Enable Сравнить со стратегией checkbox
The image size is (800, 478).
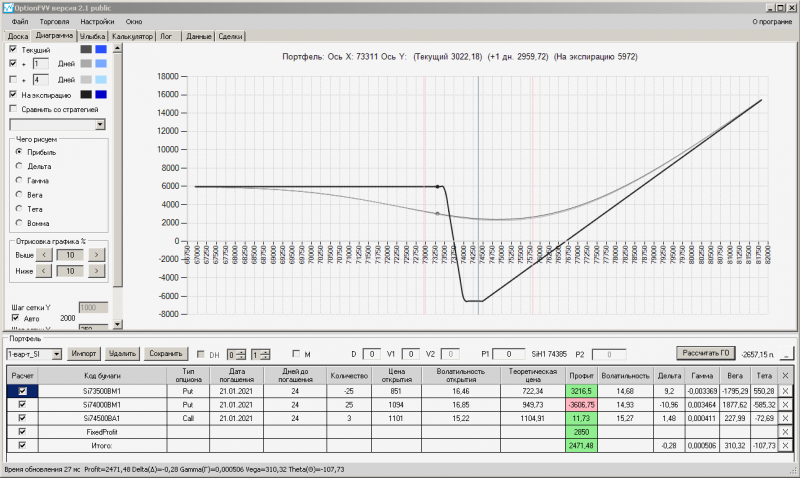(13, 109)
